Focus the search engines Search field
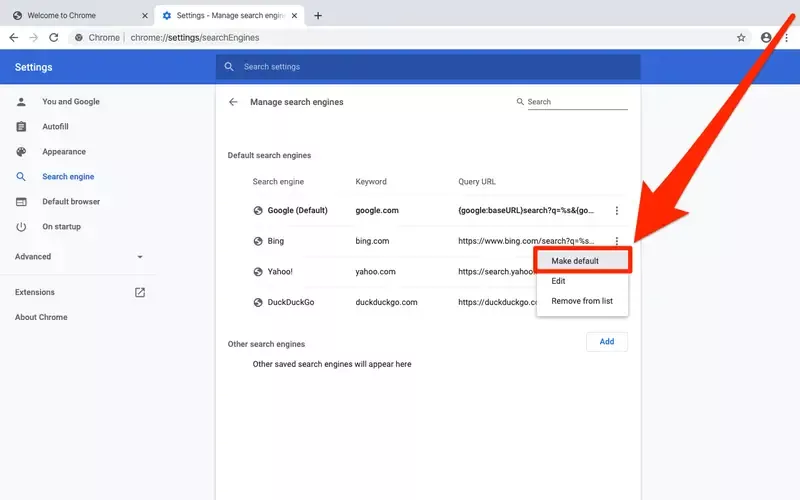800x500 pixels. pos(577,102)
